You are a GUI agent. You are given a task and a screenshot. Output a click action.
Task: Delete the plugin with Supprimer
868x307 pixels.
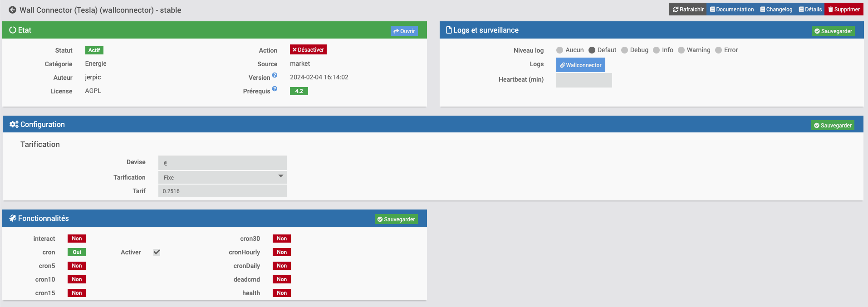click(843, 9)
